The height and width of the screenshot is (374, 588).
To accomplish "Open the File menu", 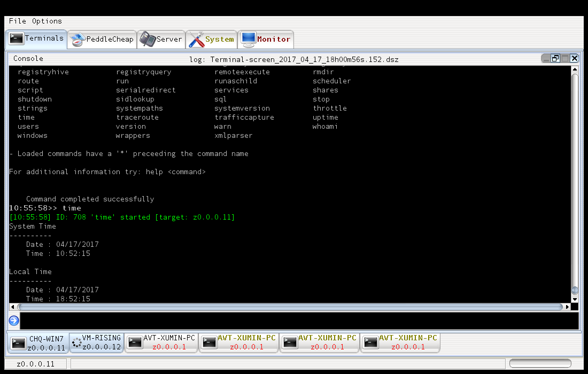I will 17,21.
